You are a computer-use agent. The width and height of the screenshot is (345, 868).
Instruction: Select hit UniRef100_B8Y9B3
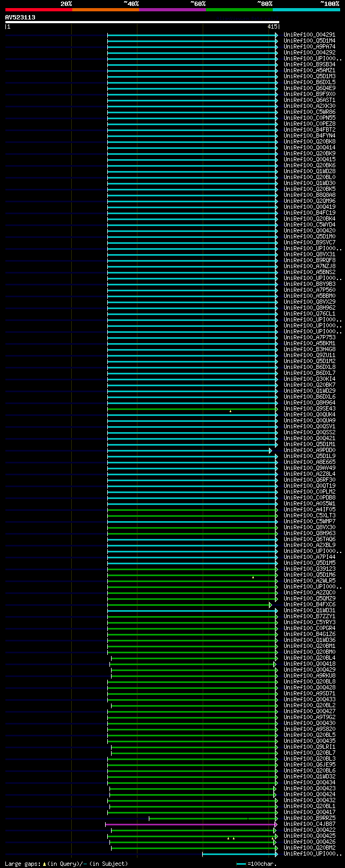[309, 284]
